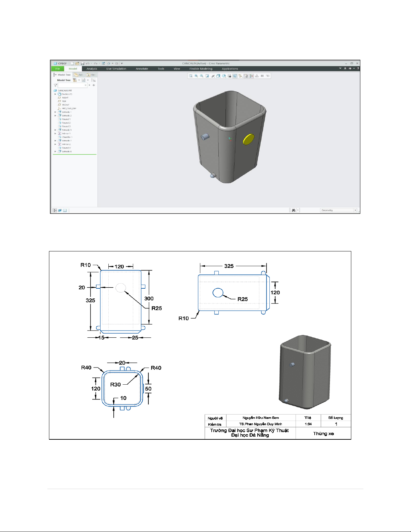The height and width of the screenshot is (532, 411).
Task: Click the Save icon in quick access toolbar
Action: coord(82,63)
